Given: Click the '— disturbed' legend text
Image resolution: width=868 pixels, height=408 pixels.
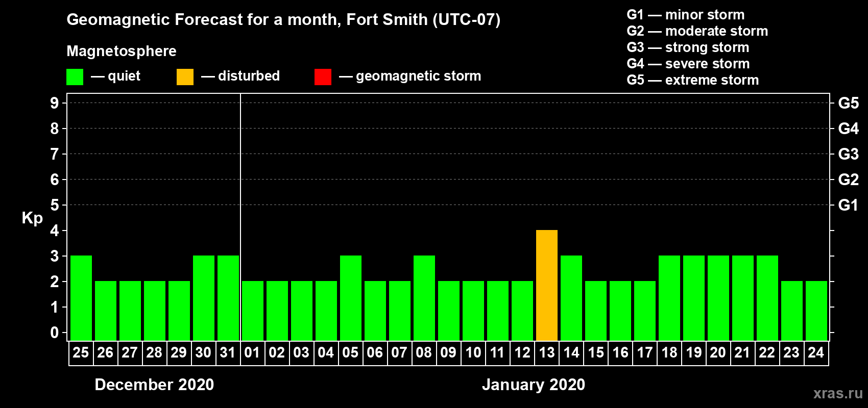Looking at the screenshot, I should [240, 76].
